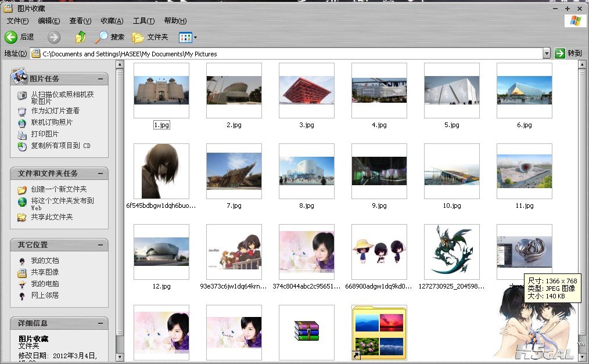Image resolution: width=589 pixels, height=364 pixels.
Task: Select the 3.jpg red pavilion thumbnail
Action: tap(306, 91)
